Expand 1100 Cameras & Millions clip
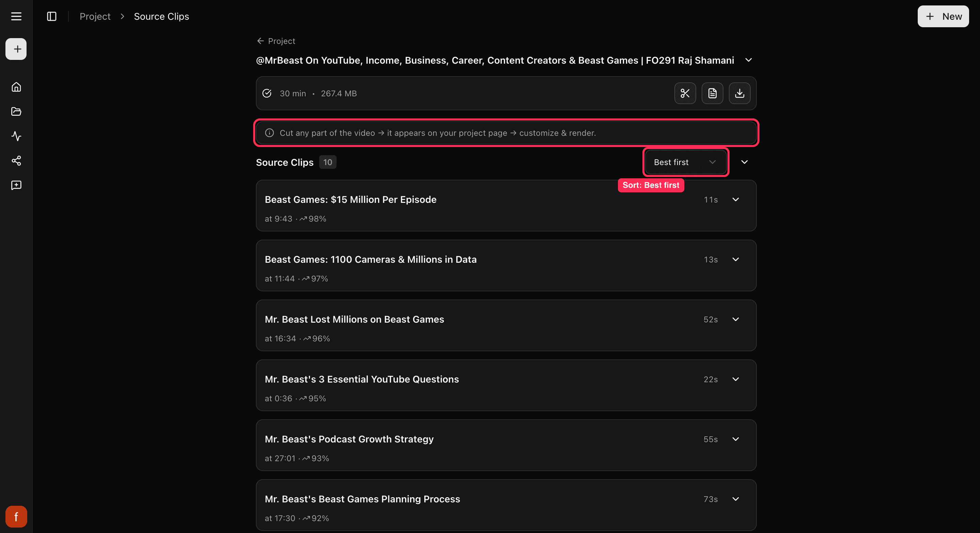This screenshot has width=980, height=533. point(736,259)
